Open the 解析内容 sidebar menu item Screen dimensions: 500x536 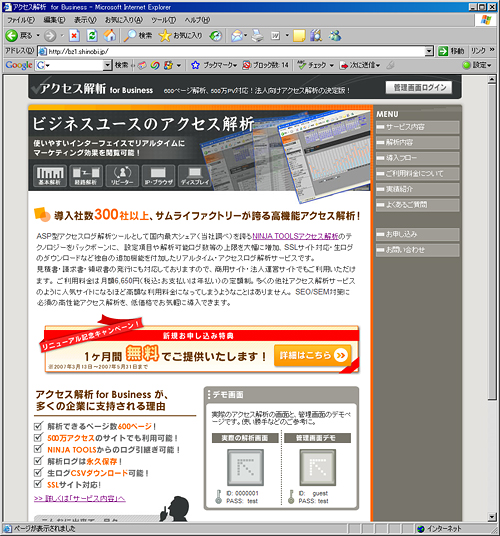[417, 143]
